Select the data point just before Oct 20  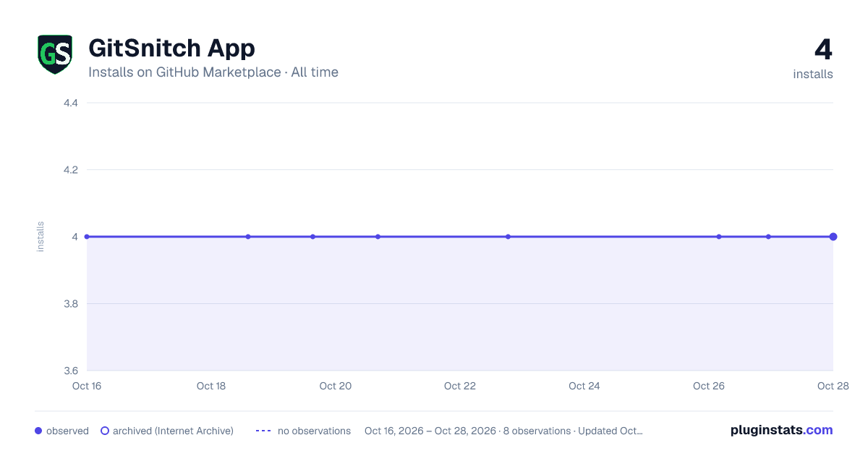coord(312,237)
